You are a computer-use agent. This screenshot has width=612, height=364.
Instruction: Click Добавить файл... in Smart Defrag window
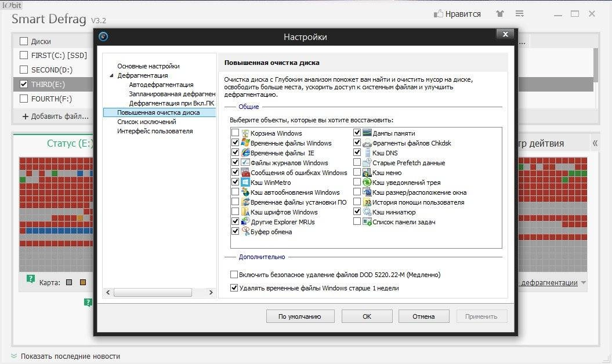point(56,117)
